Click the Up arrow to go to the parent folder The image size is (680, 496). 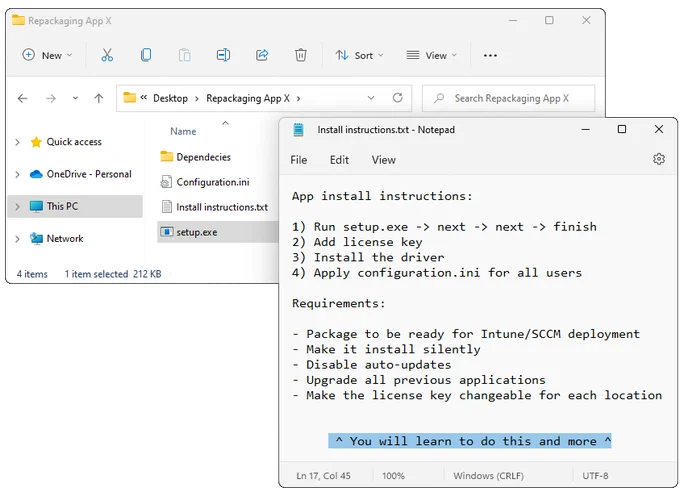click(x=98, y=98)
